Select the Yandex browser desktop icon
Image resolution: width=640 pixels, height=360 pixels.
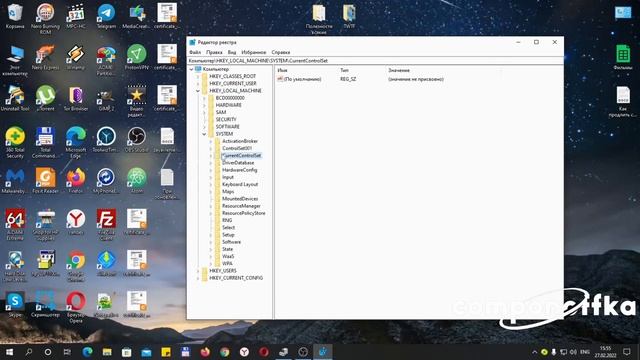(x=76, y=222)
